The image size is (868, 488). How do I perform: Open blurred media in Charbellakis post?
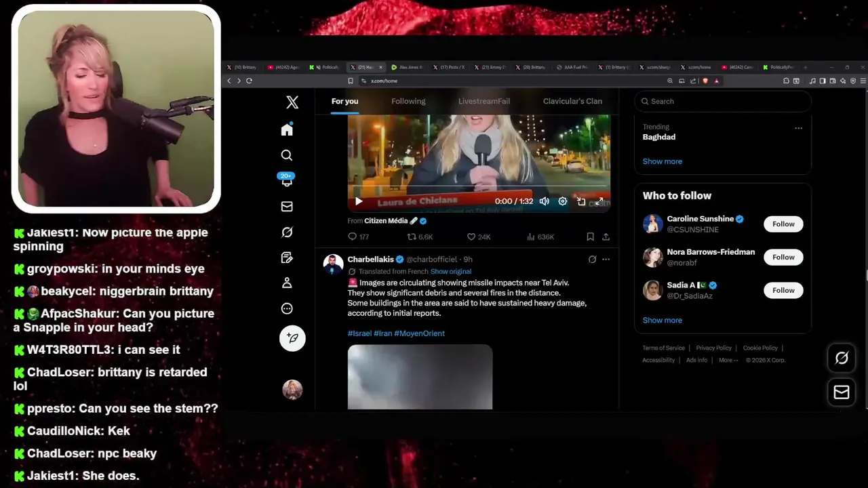[420, 377]
